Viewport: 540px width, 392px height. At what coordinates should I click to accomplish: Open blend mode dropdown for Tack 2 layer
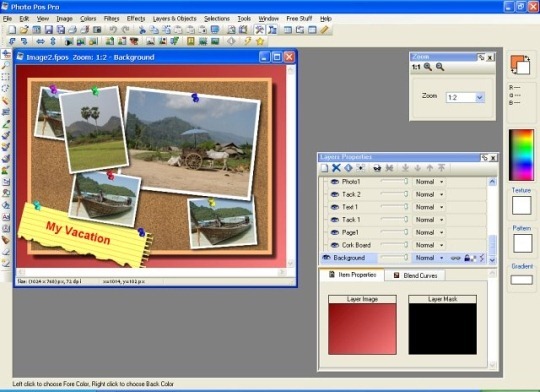(429, 194)
